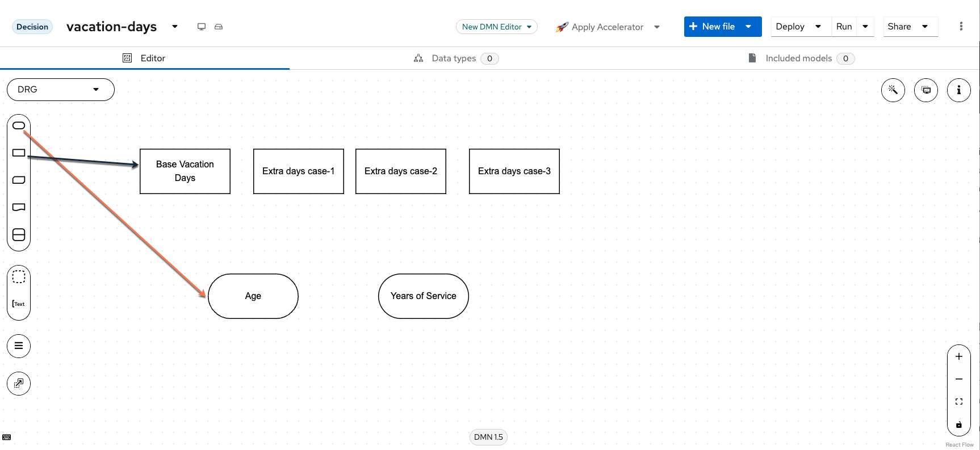The height and width of the screenshot is (450, 980).
Task: Toggle the DRG nodes list panel
Action: pos(19,346)
